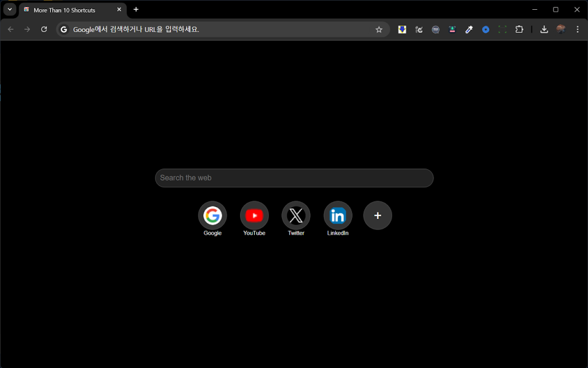Image resolution: width=588 pixels, height=368 pixels.
Task: Click the color picker eyedropper extension
Action: point(469,29)
